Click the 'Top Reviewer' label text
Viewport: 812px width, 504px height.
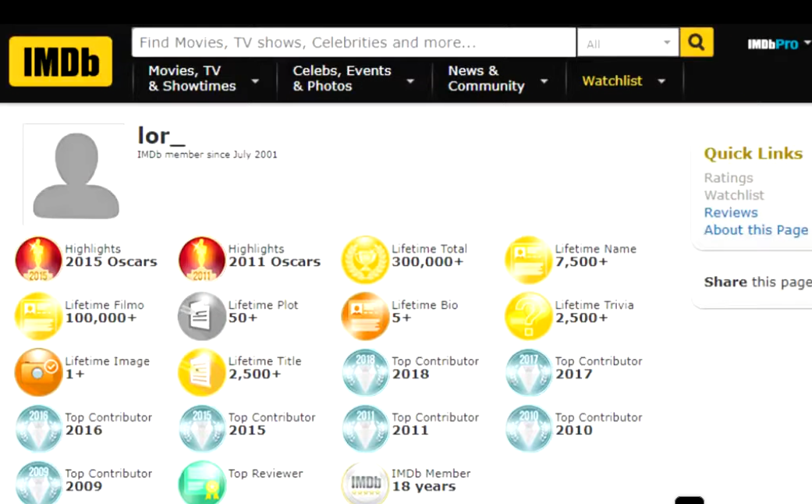(x=266, y=474)
